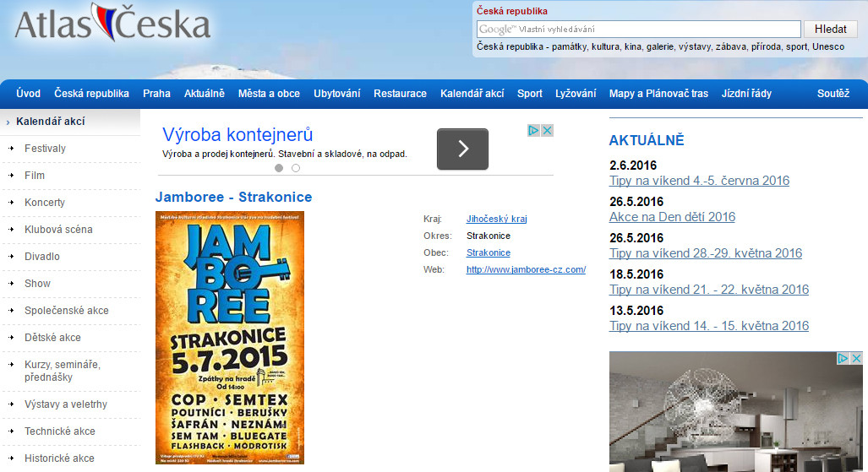Click the arrow icon beside Koncerty
This screenshot has height=472, width=868.
coord(10,203)
